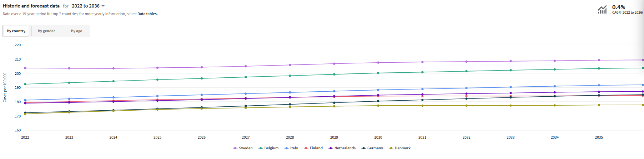The height and width of the screenshot is (159, 644).
Task: Click Belgium's 2034 data point
Action: click(555, 69)
